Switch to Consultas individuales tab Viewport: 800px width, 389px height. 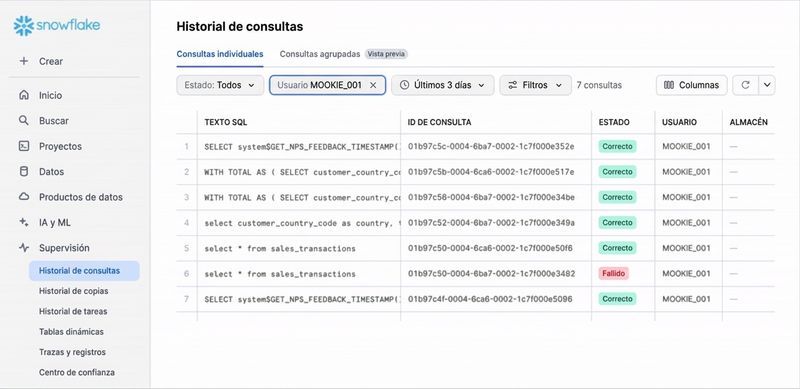tap(220, 54)
